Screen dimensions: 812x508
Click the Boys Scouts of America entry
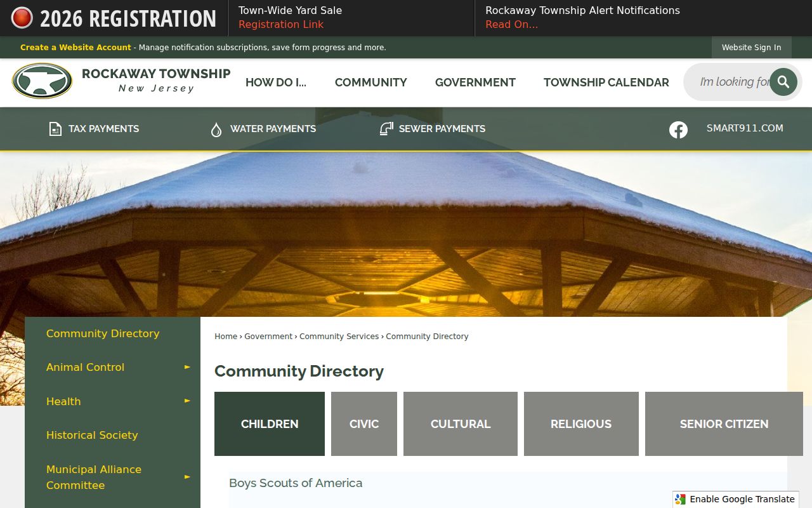click(x=296, y=483)
